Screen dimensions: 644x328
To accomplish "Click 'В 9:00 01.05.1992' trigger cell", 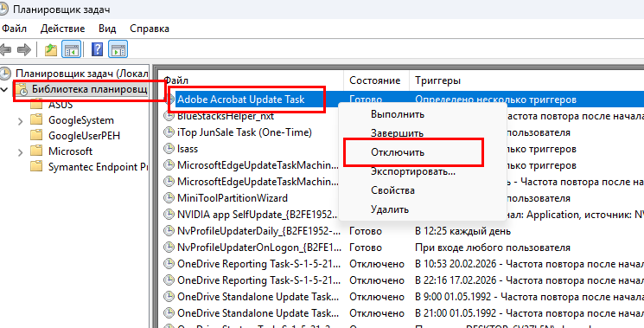I will 529,296.
